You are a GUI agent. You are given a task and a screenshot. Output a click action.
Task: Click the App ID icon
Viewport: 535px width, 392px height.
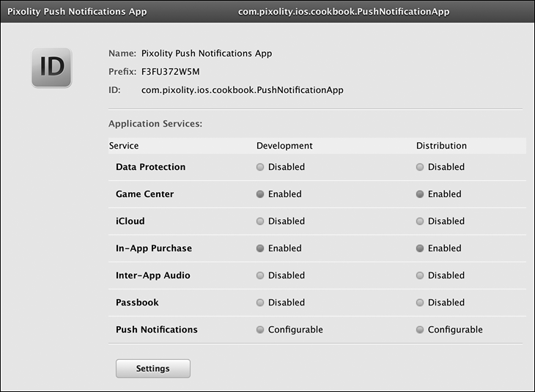tap(51, 67)
